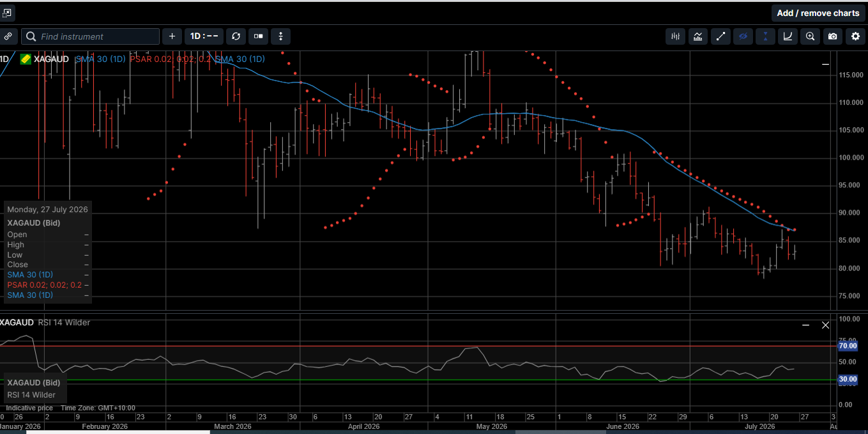Click RSI 14 Wilder panel title
Image resolution: width=868 pixels, height=434 pixels.
[x=63, y=322]
